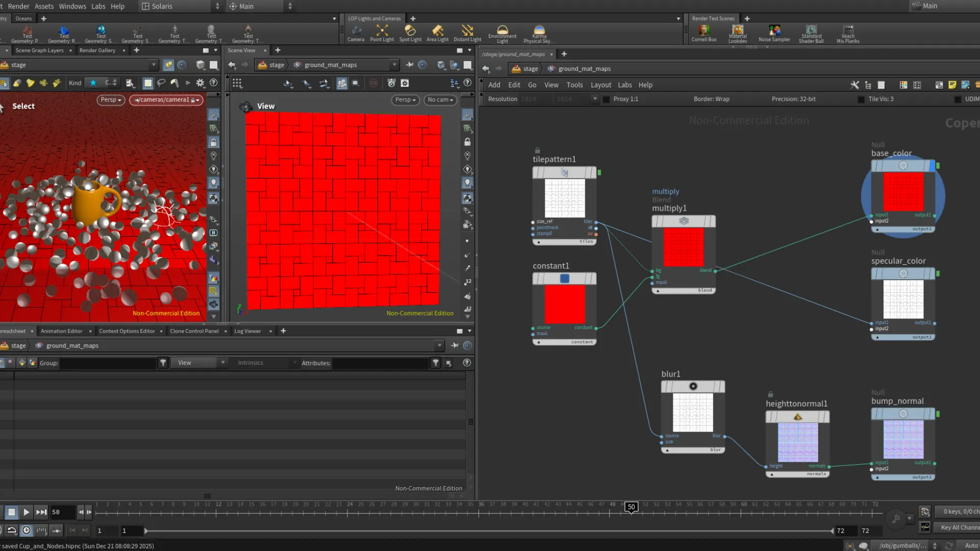Toggle the box select mode in the viewport toolbar
The width and height of the screenshot is (980, 551).
point(148,83)
